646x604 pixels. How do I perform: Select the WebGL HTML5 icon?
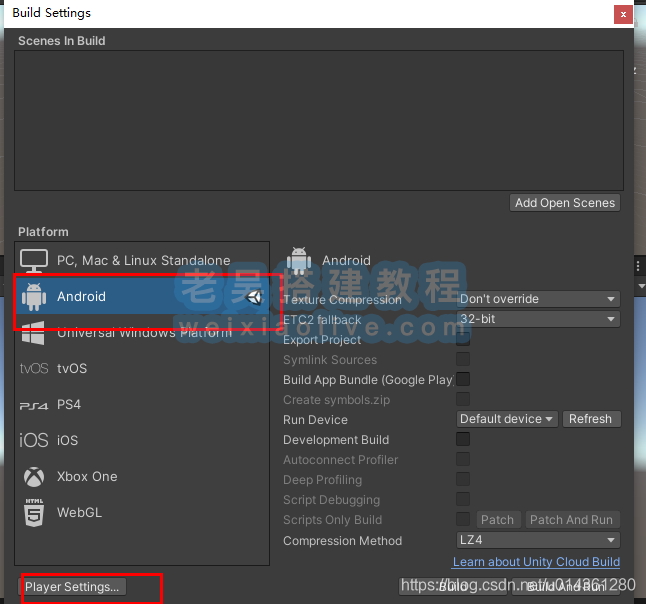point(34,513)
